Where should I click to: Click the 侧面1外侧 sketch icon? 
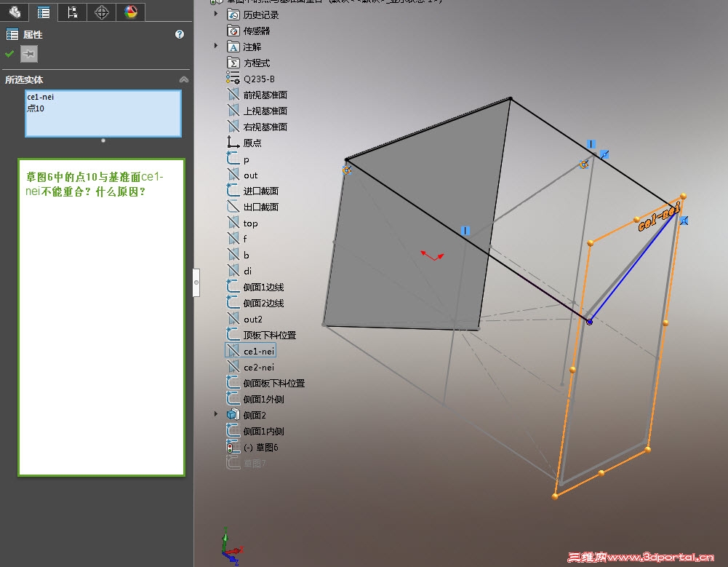coord(233,399)
